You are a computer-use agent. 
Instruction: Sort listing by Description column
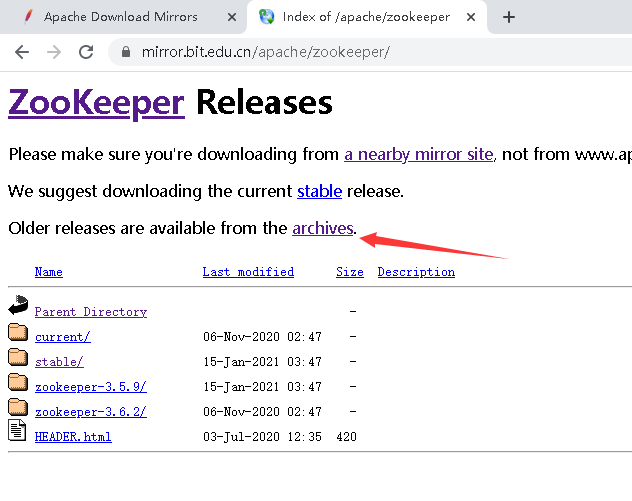[x=416, y=272]
